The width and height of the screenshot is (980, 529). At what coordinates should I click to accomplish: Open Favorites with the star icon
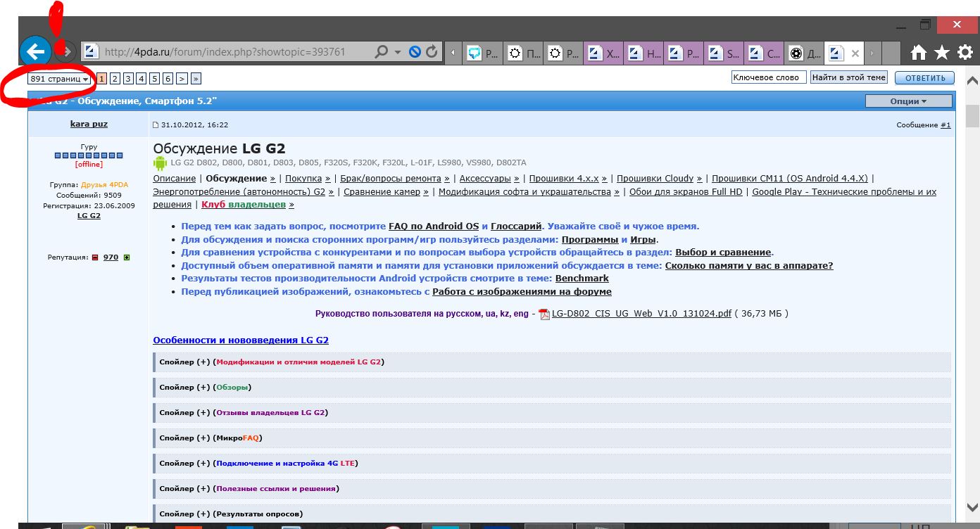coord(942,53)
